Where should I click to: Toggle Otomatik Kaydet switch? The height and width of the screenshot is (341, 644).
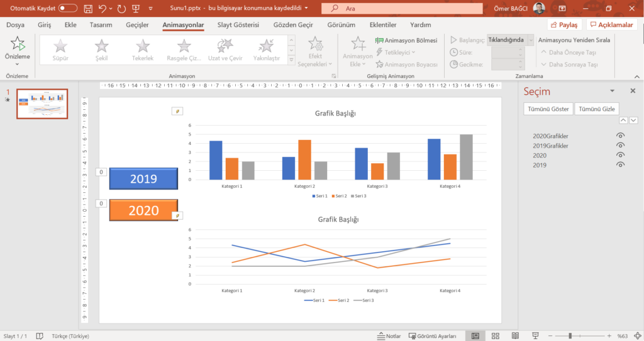(x=68, y=8)
